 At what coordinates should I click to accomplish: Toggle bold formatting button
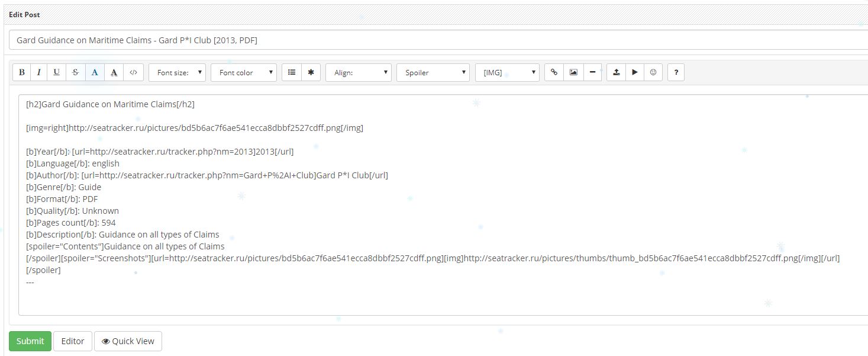[x=22, y=72]
